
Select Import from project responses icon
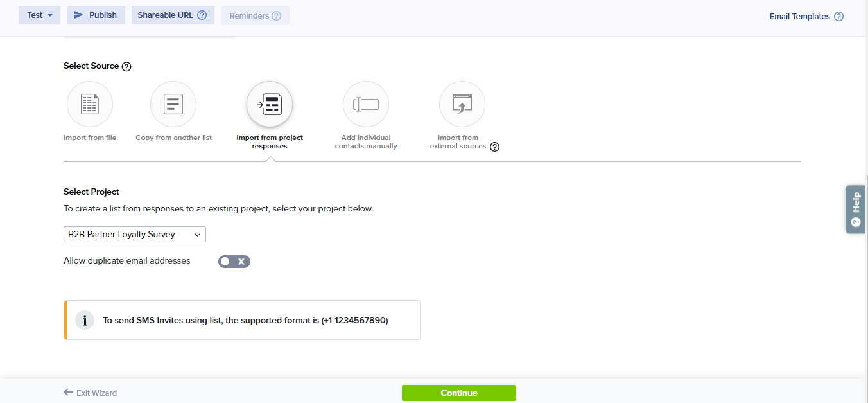pyautogui.click(x=270, y=104)
